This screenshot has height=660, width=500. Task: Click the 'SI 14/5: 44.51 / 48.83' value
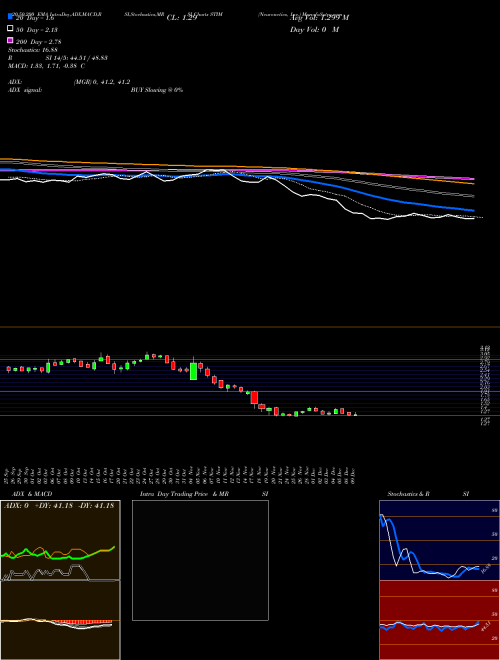tap(77, 58)
